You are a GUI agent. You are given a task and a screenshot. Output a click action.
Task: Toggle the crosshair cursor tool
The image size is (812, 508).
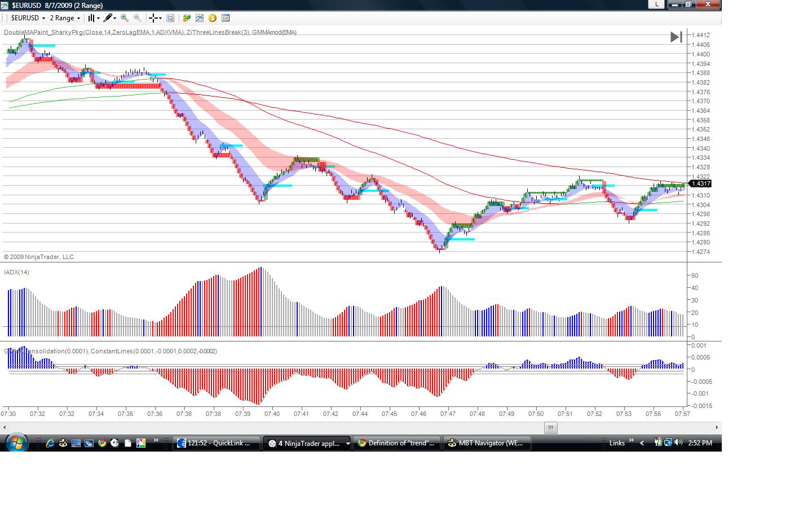(x=155, y=18)
